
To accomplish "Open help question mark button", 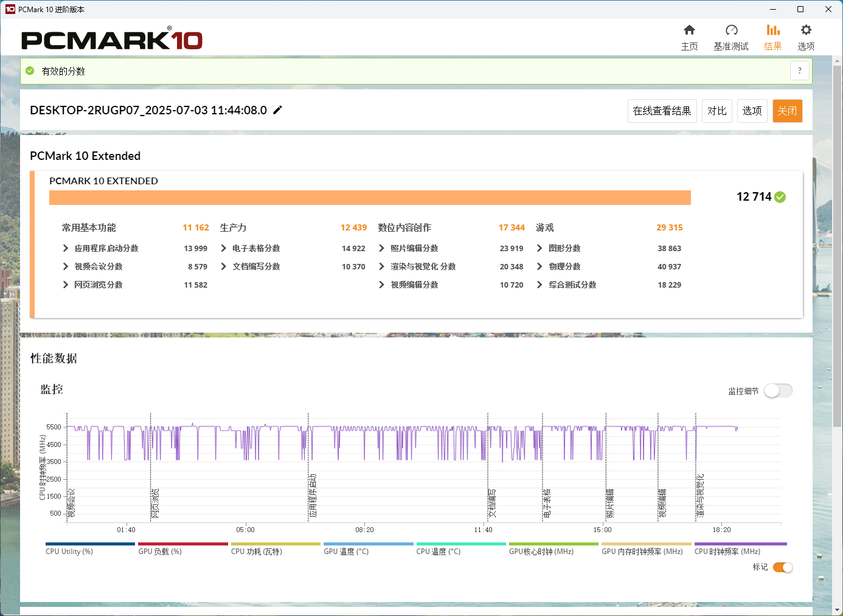I will click(x=800, y=71).
